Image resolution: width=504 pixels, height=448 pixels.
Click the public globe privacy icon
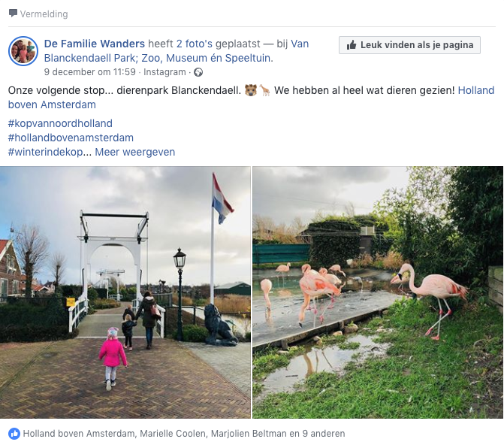198,72
